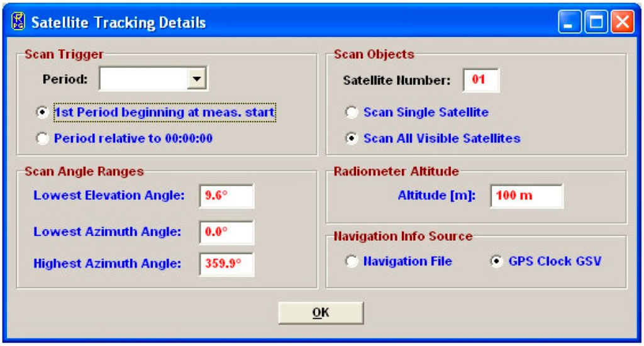Click the Highest Azimuth Angle field
This screenshot has height=346, width=644.
(226, 264)
